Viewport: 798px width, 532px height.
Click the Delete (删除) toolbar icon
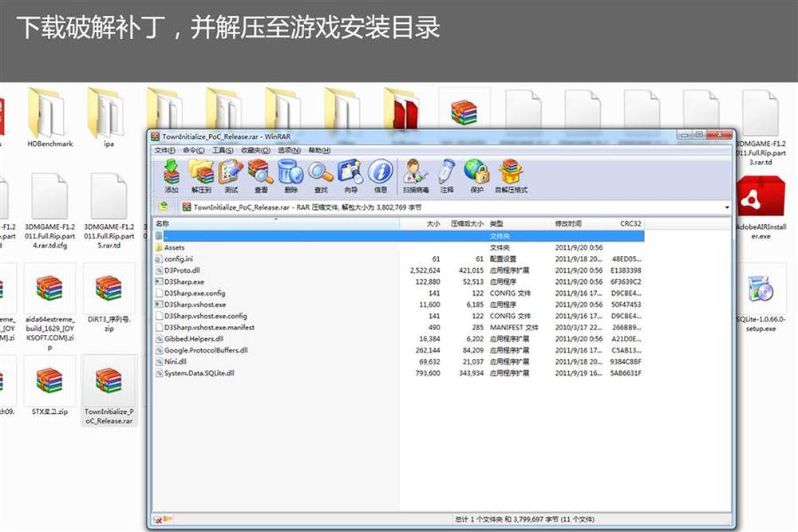tap(290, 176)
